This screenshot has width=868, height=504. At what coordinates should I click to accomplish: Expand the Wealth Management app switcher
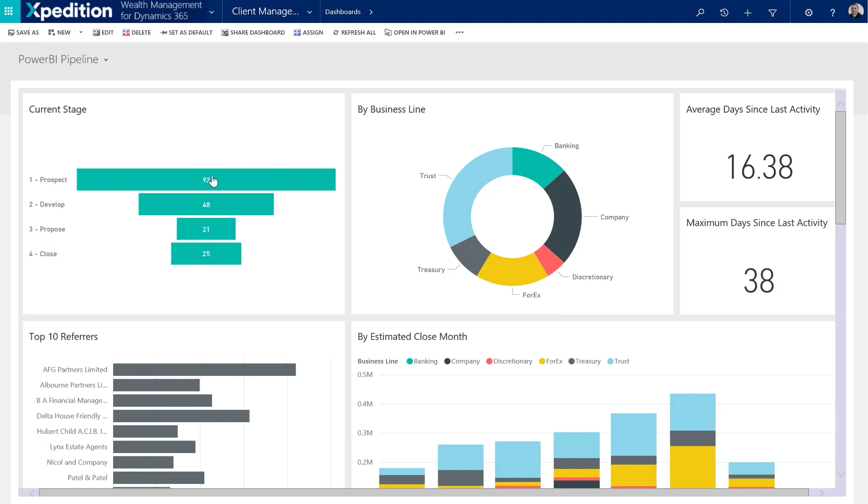[x=211, y=12]
